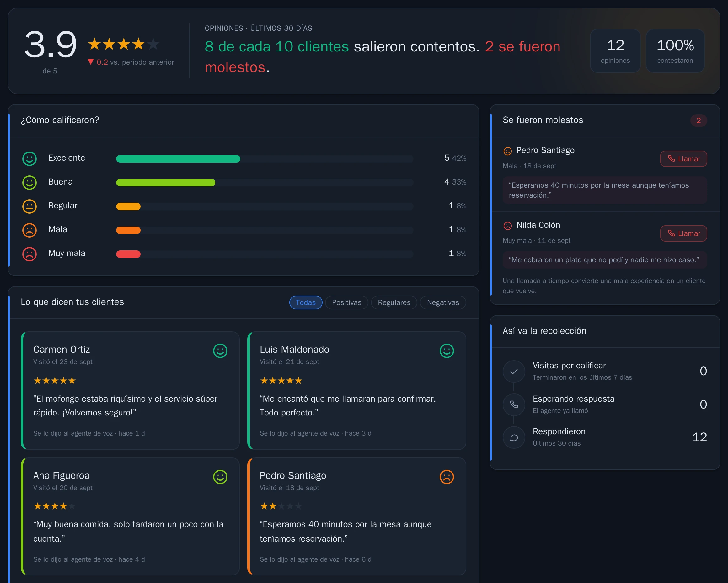Filter reviews by Positivas
Image resolution: width=728 pixels, height=583 pixels.
click(x=346, y=302)
